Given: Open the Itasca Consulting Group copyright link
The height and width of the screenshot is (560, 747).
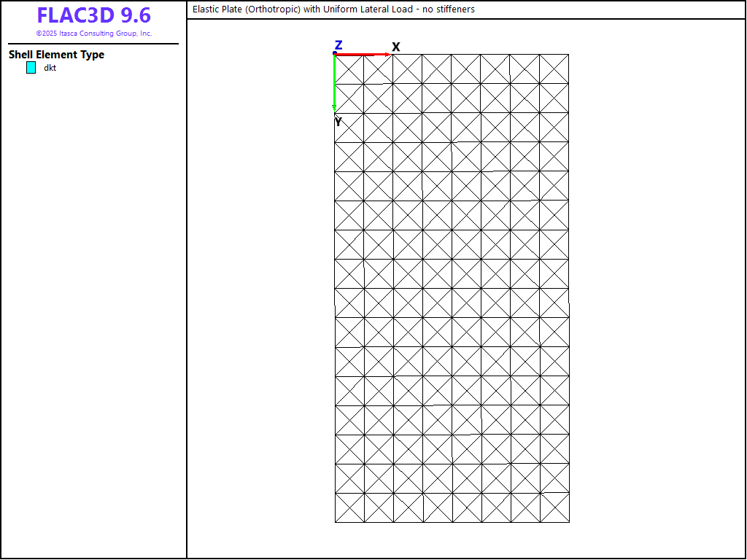Looking at the screenshot, I should click(93, 34).
